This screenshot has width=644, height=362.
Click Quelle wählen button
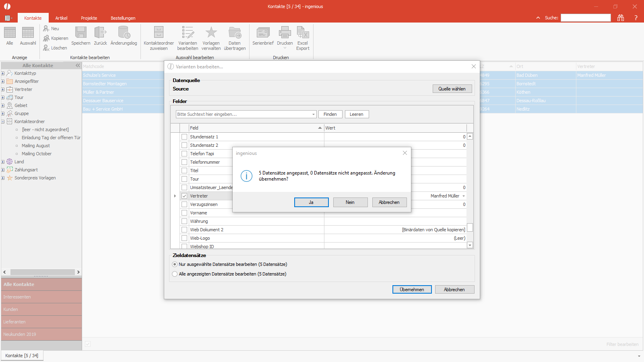click(x=452, y=89)
